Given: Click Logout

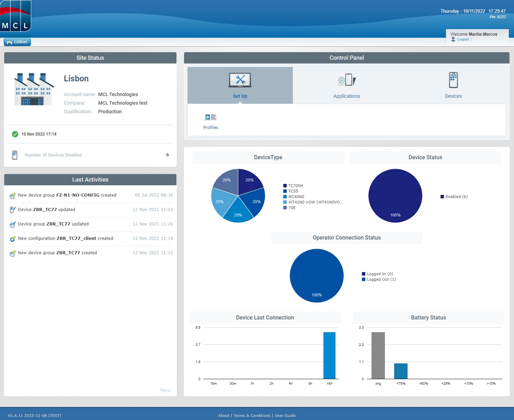Looking at the screenshot, I should (463, 39).
